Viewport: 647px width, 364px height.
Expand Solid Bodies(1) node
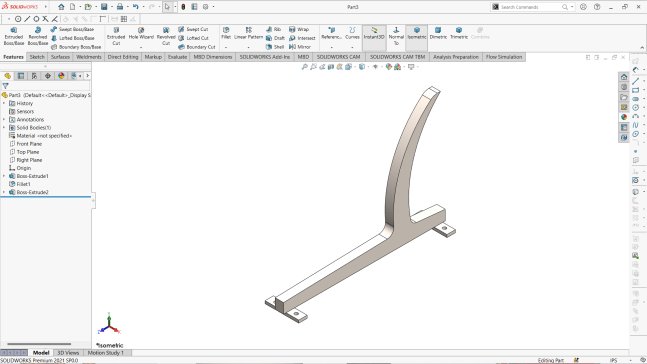[x=4, y=128]
